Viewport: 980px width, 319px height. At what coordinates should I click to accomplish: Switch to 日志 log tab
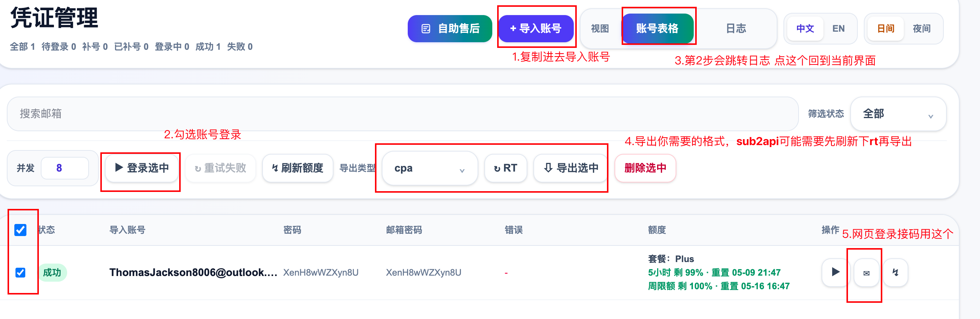[736, 29]
